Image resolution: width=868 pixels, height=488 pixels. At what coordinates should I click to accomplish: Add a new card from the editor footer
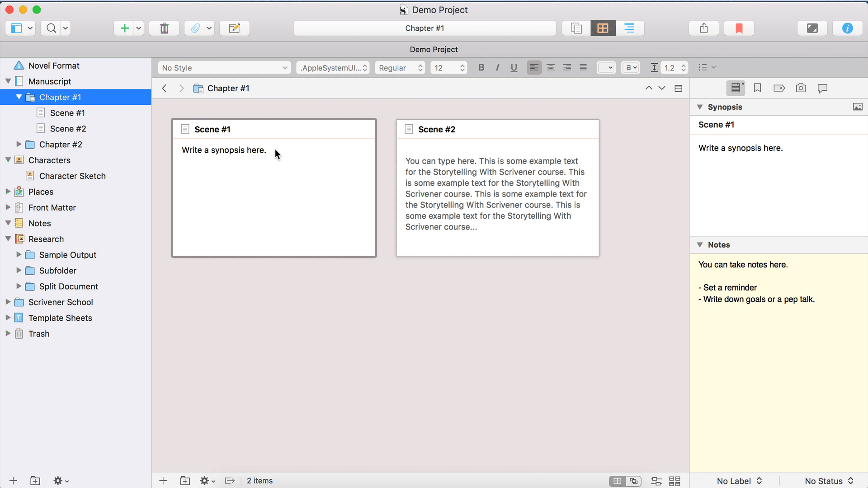click(163, 481)
